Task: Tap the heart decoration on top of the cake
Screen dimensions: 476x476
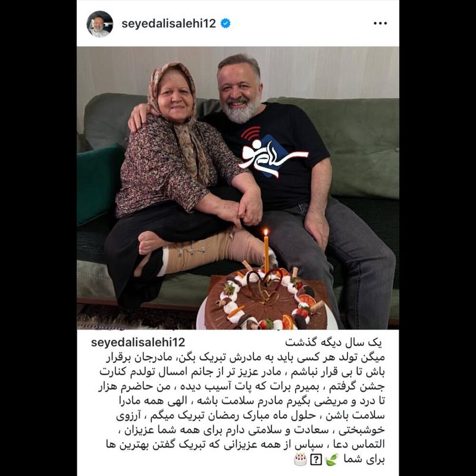Action: click(264, 287)
